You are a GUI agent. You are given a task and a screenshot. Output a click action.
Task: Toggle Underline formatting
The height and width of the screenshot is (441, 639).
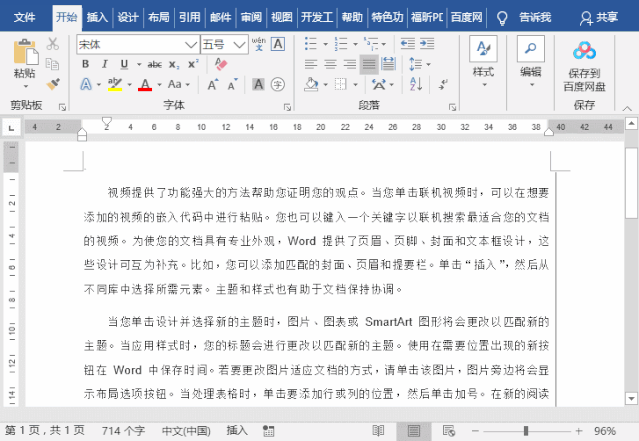[124, 64]
